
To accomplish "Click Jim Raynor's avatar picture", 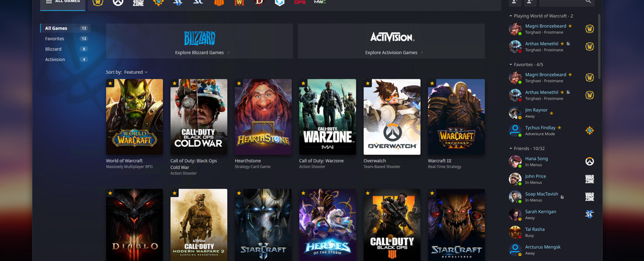I will [515, 113].
